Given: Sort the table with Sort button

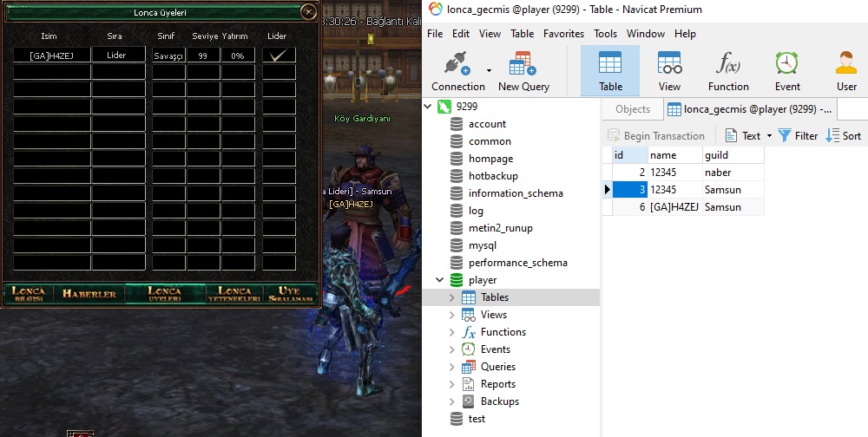Looking at the screenshot, I should 844,135.
